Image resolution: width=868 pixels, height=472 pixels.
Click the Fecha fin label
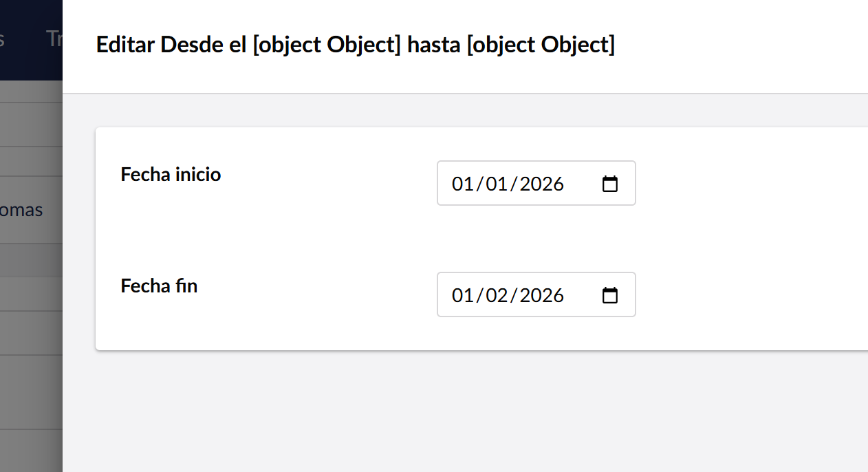pyautogui.click(x=159, y=286)
